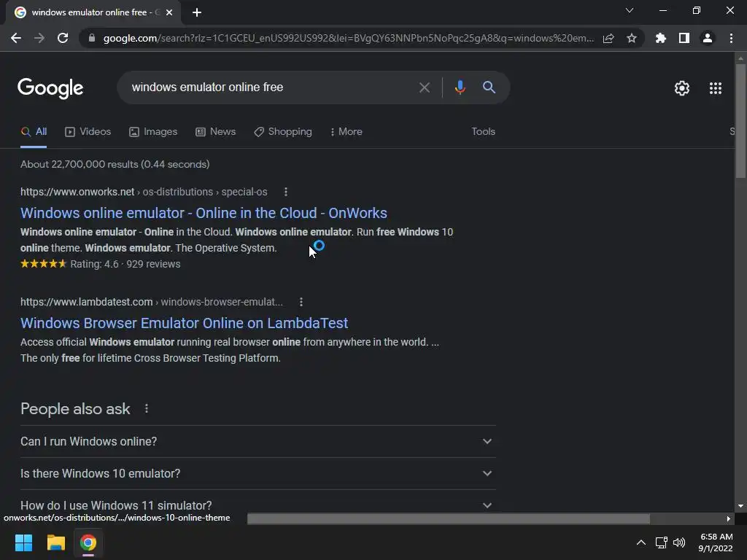747x560 pixels.
Task: Open a new browser tab
Action: [197, 12]
